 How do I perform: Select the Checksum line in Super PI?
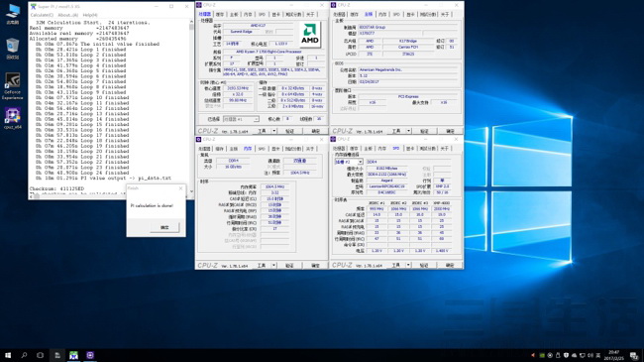56,188
